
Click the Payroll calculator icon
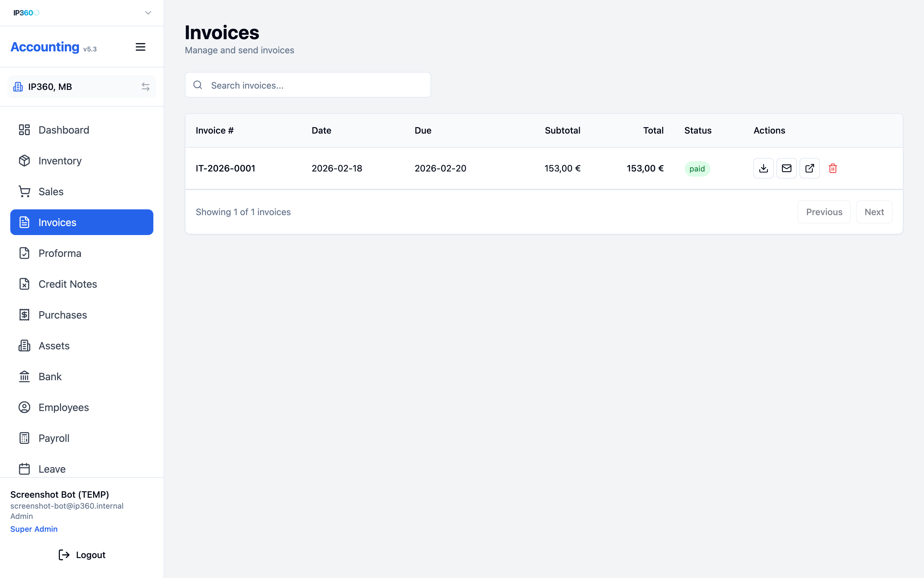click(24, 438)
